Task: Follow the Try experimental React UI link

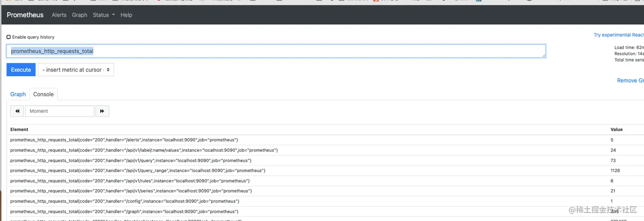Action: 618,35
